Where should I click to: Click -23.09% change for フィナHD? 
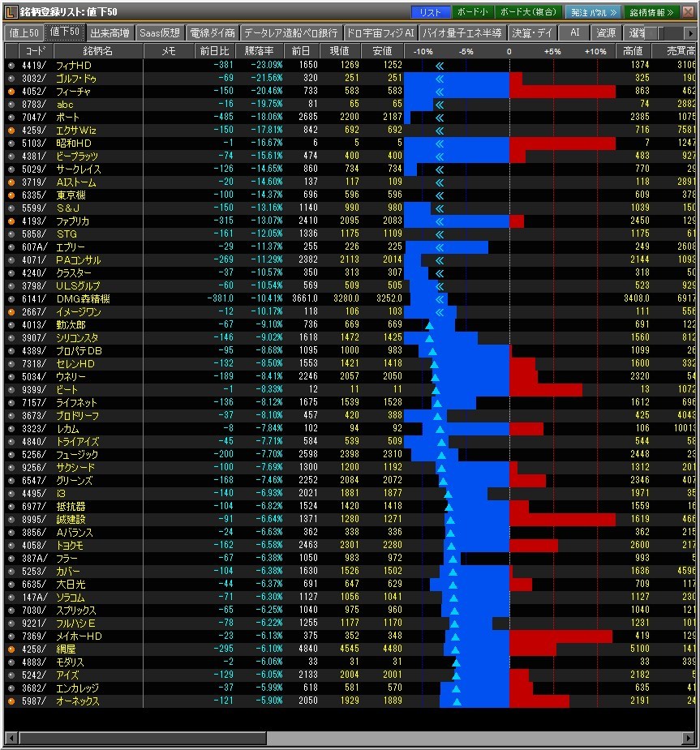pos(267,65)
